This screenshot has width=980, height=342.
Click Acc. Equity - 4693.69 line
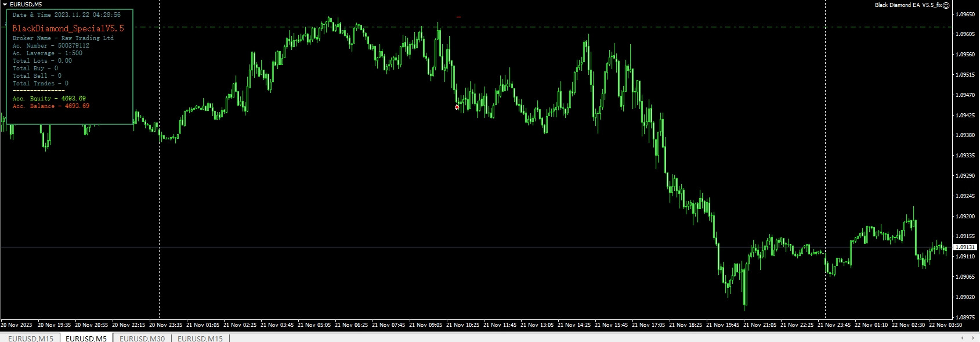coord(49,99)
